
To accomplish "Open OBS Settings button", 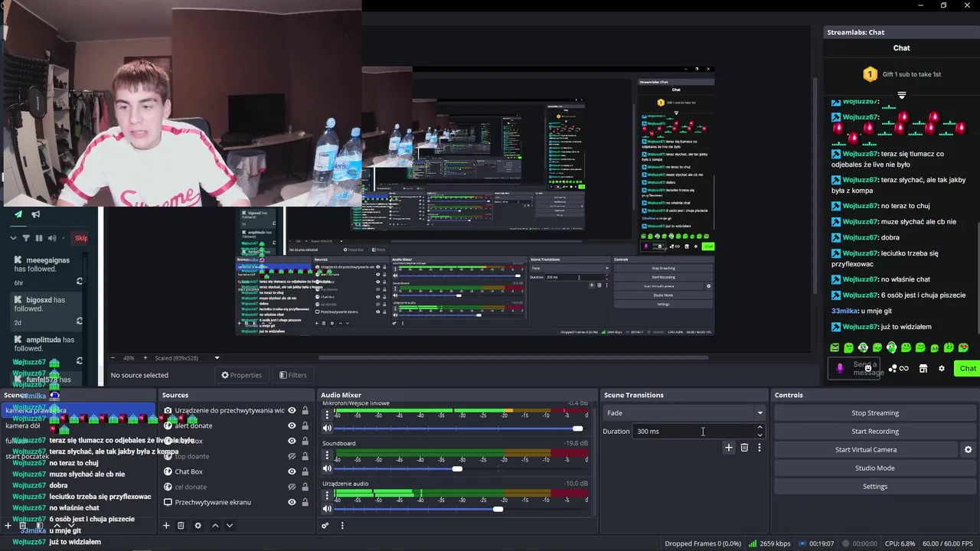I will click(x=875, y=487).
